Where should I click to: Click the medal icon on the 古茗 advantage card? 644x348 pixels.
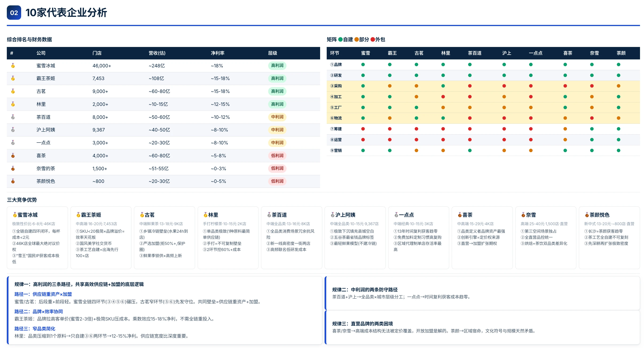142,215
